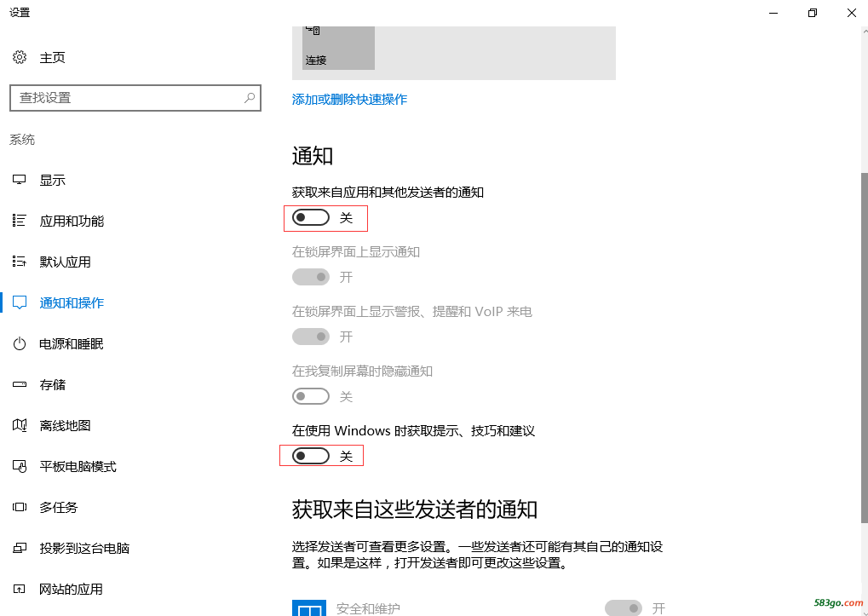This screenshot has width=868, height=616.
Task: Click the Projecting to this PC icon
Action: pyautogui.click(x=20, y=549)
